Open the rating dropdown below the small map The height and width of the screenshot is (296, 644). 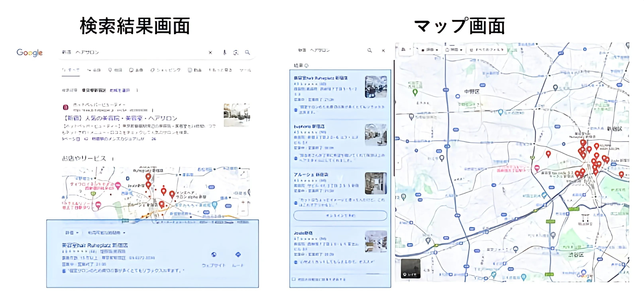(72, 233)
